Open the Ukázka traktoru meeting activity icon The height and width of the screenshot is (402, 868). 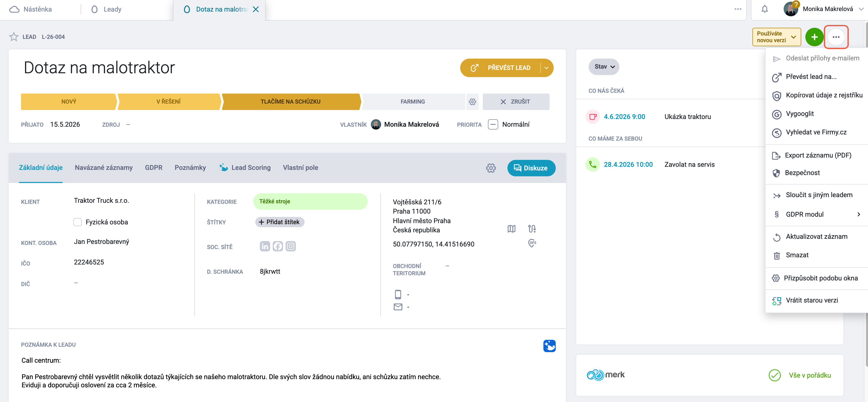pos(593,117)
